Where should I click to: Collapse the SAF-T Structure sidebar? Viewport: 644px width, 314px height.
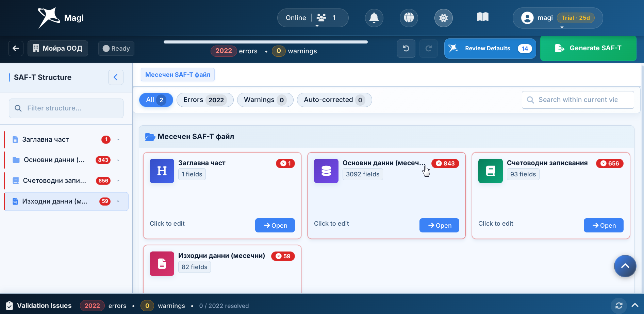tap(116, 77)
